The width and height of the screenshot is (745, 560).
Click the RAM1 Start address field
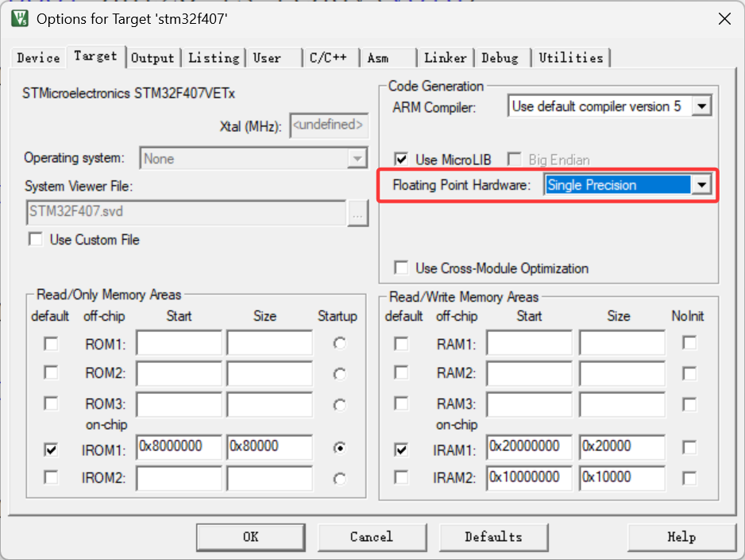point(529,343)
